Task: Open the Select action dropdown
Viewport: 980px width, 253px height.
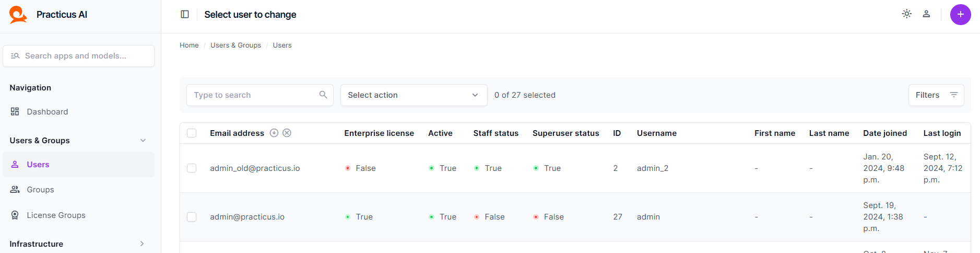Action: pos(414,95)
